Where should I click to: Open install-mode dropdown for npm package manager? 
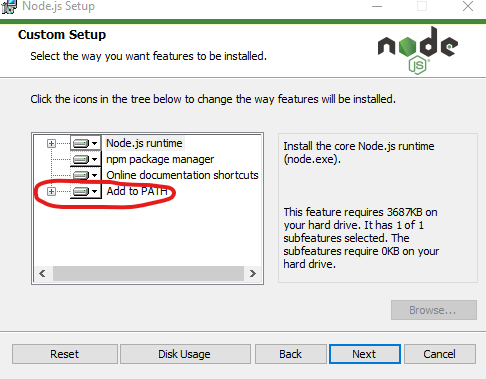coord(86,159)
